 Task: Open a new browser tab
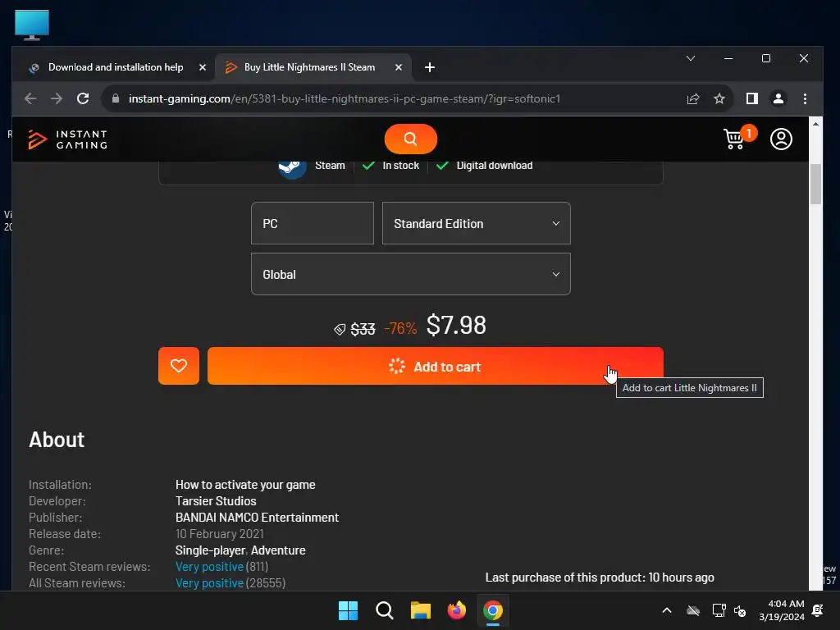(x=429, y=67)
